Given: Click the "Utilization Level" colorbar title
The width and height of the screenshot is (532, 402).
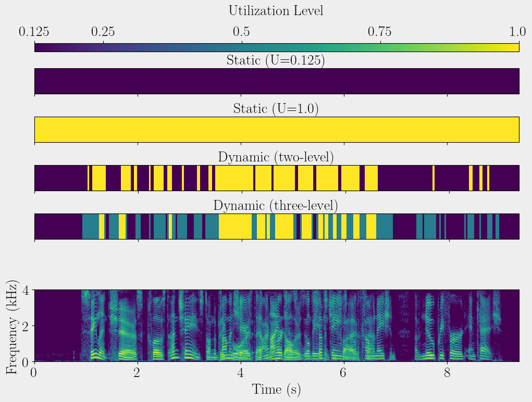Looking at the screenshot, I should [x=276, y=10].
